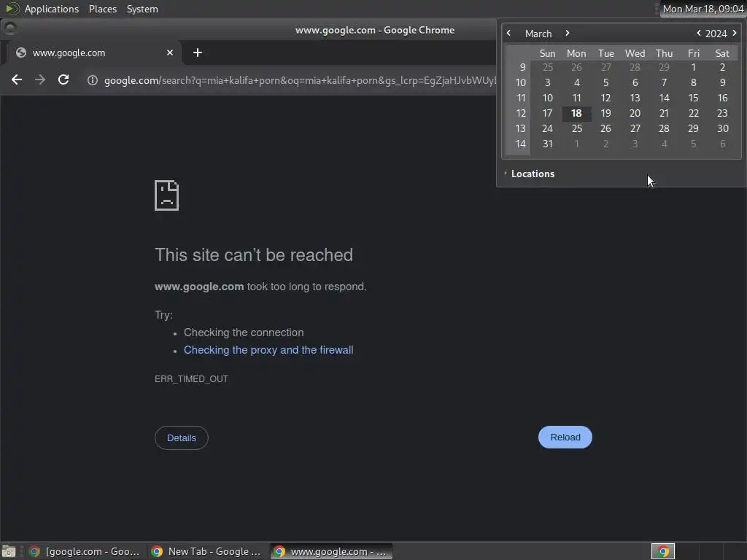Select March 19 in the calendar
747x560 pixels.
(x=605, y=113)
